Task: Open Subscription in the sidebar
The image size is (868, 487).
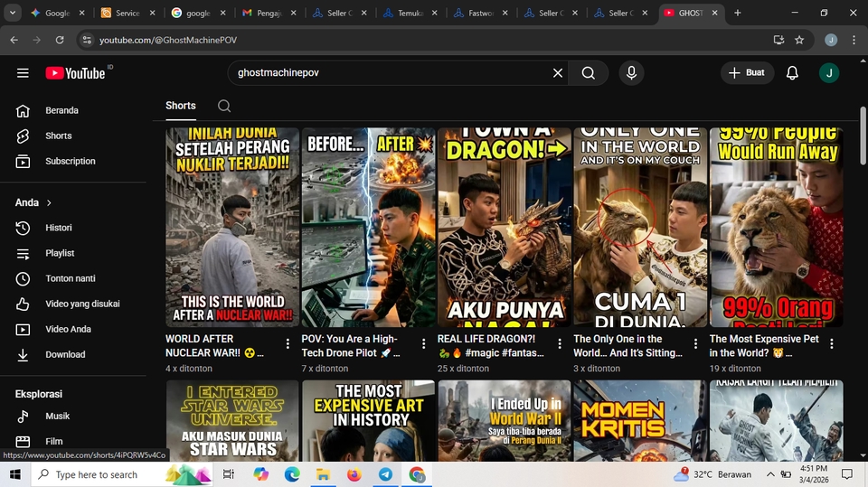Action: point(70,161)
